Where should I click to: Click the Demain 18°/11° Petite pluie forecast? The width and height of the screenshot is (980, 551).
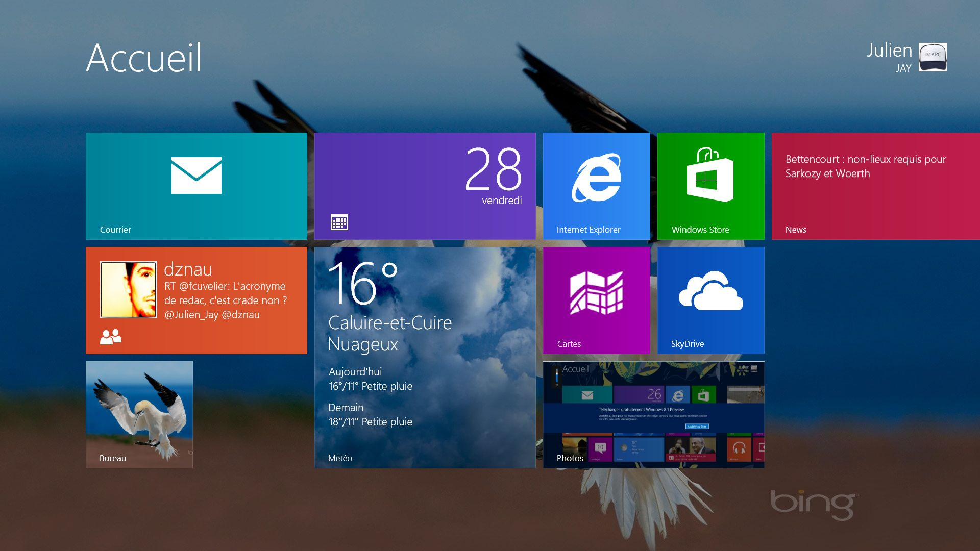[371, 415]
